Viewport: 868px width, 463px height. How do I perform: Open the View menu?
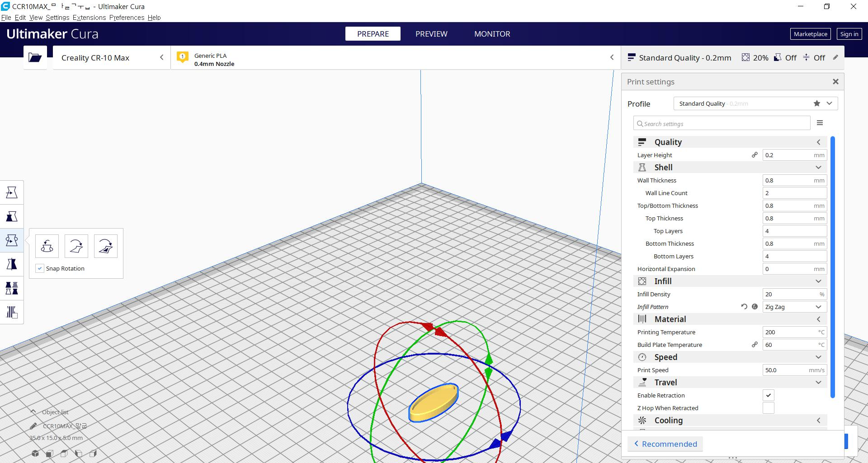pyautogui.click(x=36, y=17)
